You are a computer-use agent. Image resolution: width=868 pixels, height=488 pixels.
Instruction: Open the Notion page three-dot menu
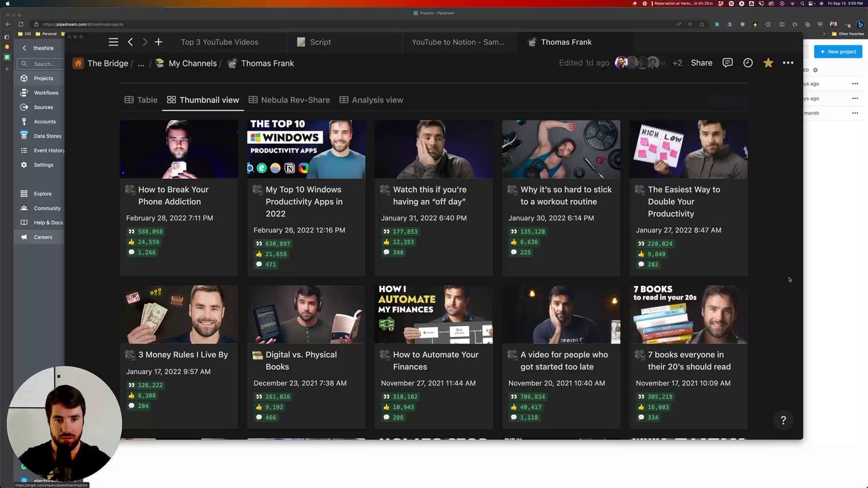tap(788, 63)
